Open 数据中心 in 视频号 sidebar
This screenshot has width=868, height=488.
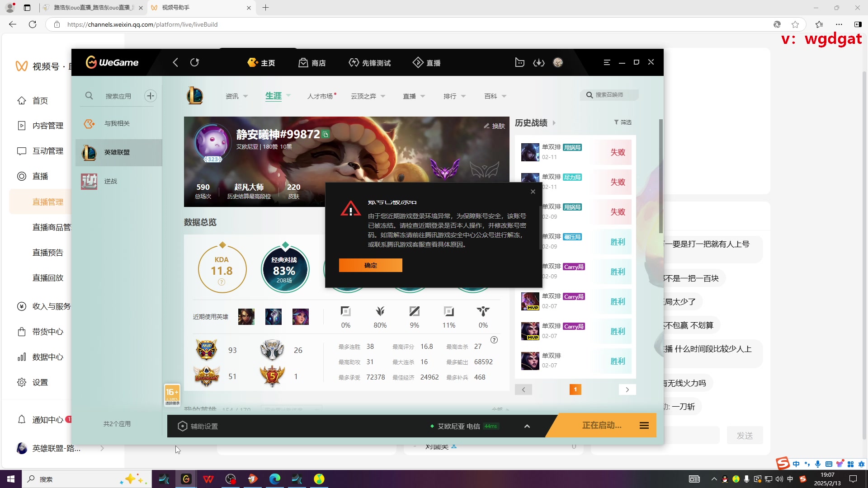pos(40,357)
